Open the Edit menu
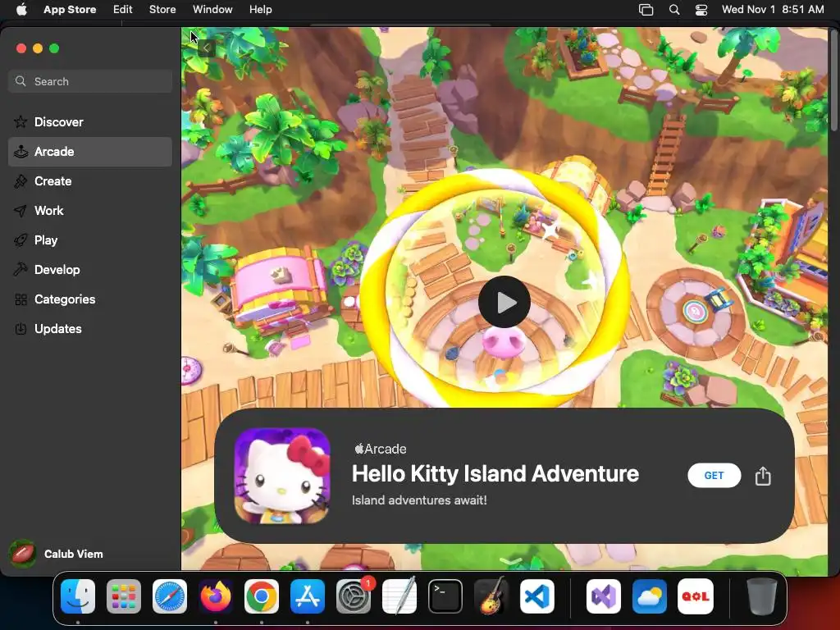This screenshot has width=840, height=630. coord(123,10)
